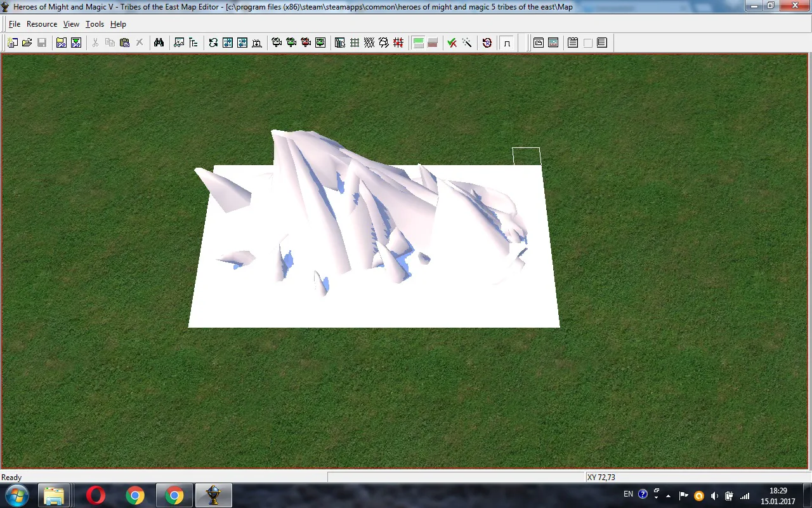Click the single window panel icon

pyautogui.click(x=539, y=43)
